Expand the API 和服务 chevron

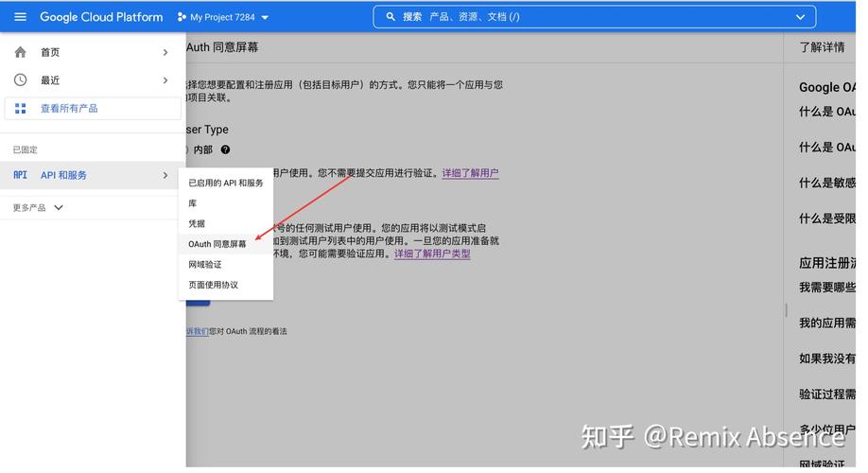pos(165,175)
